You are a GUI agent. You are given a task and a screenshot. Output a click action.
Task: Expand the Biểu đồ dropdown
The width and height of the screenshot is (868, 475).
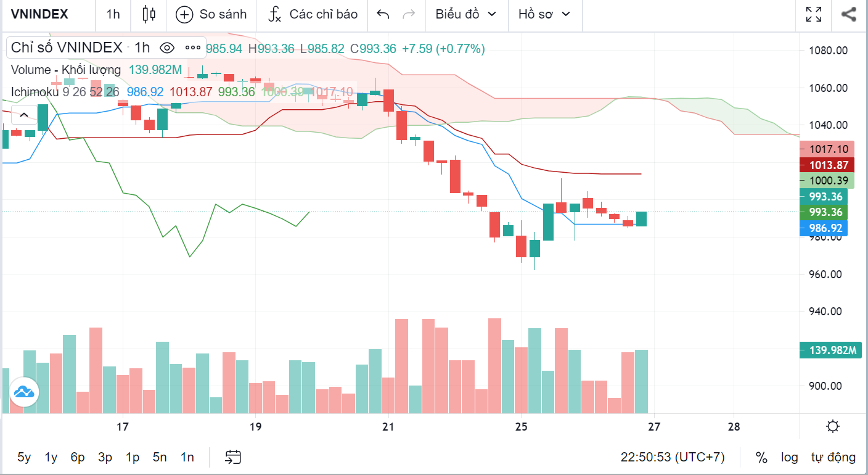point(466,14)
